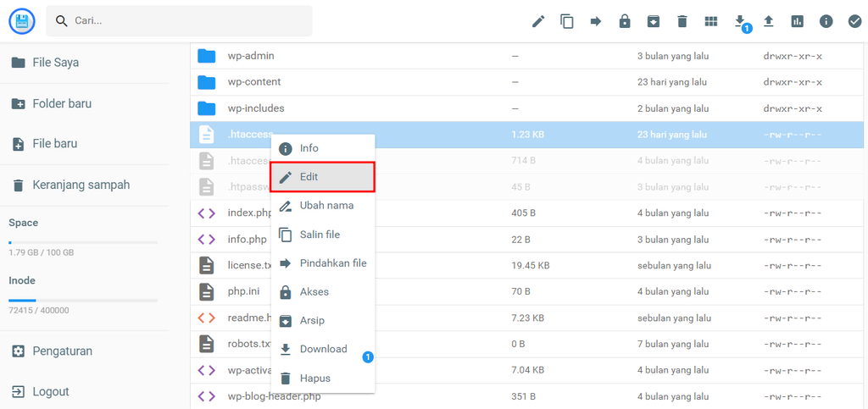Click the 70 B size of php.ini

[x=521, y=291]
